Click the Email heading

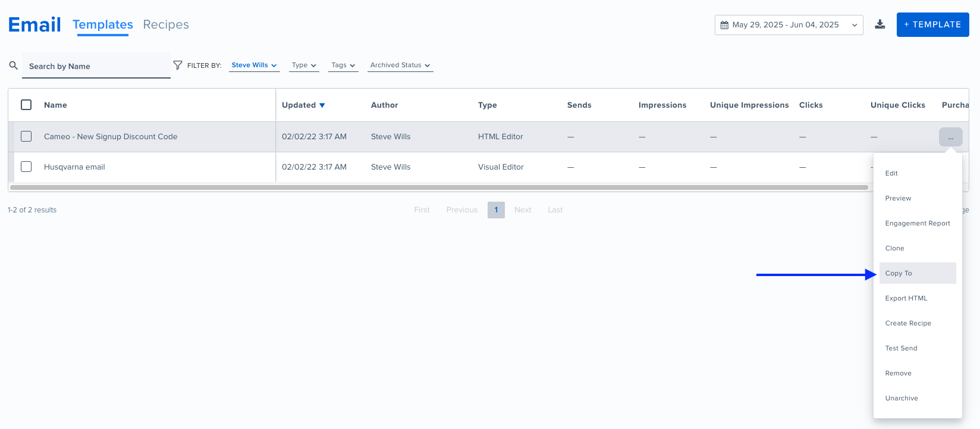coord(34,24)
